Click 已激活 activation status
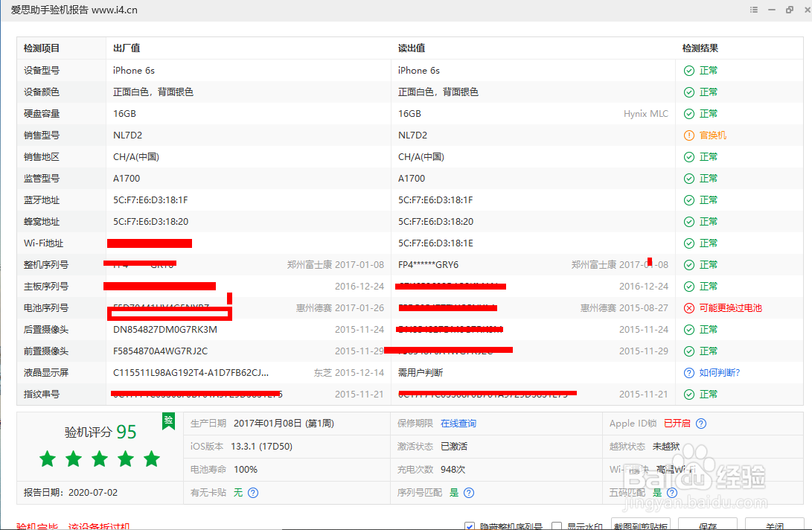 (454, 447)
